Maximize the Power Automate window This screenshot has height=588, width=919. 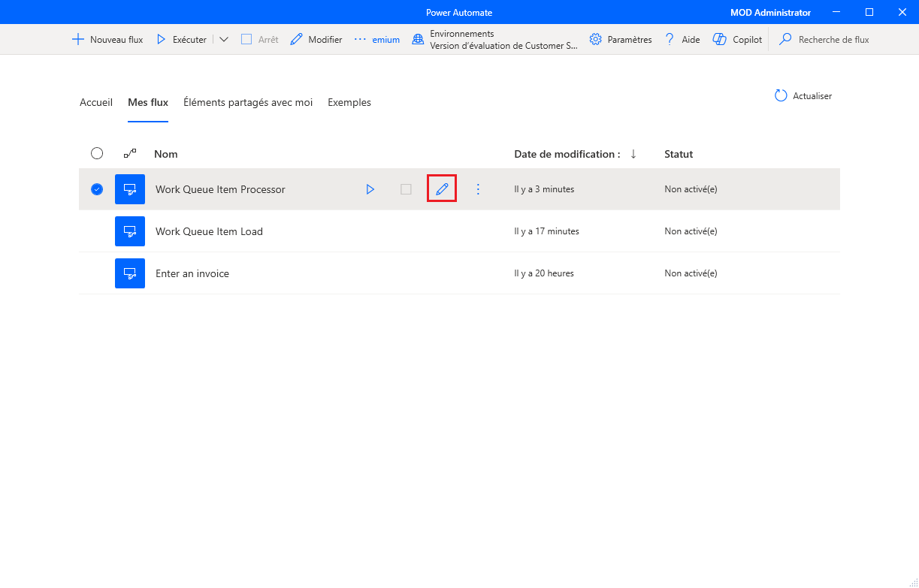(869, 12)
